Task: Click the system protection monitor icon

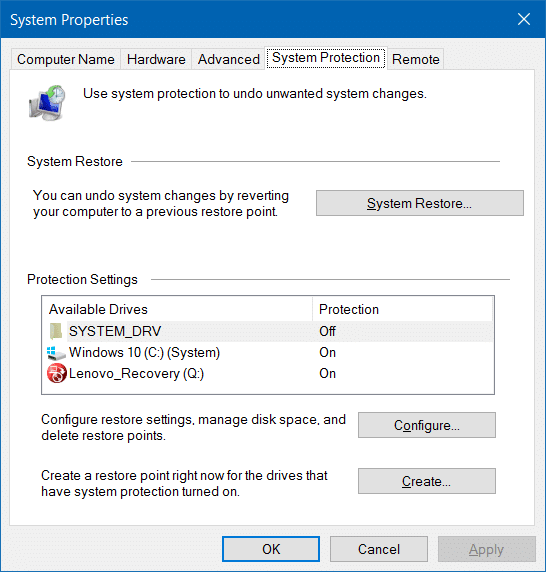Action: pyautogui.click(x=47, y=103)
